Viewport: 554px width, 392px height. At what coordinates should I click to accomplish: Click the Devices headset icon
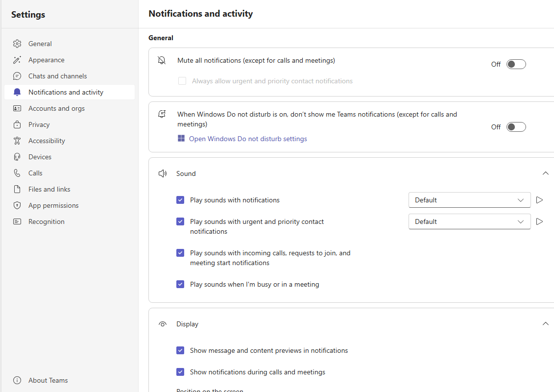tap(17, 156)
